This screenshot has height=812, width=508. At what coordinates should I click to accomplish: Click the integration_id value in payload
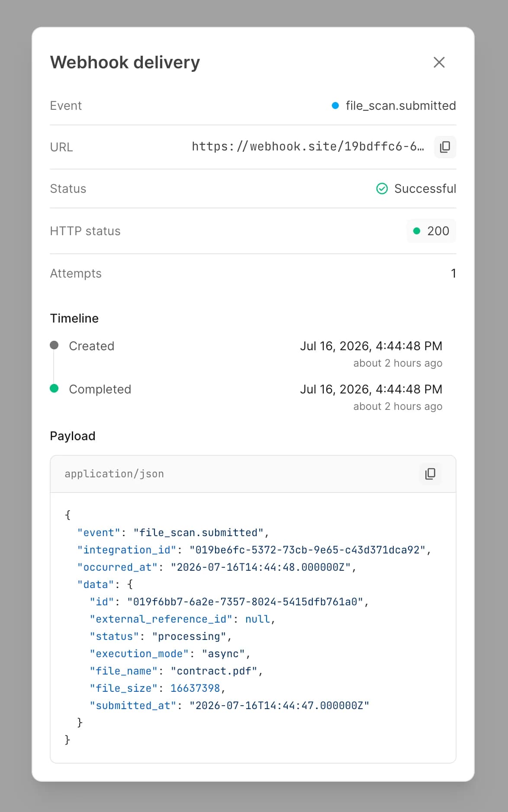click(307, 550)
